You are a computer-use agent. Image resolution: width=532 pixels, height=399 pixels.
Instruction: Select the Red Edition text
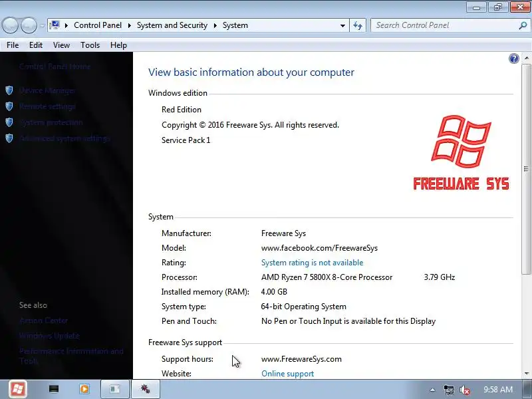point(182,110)
